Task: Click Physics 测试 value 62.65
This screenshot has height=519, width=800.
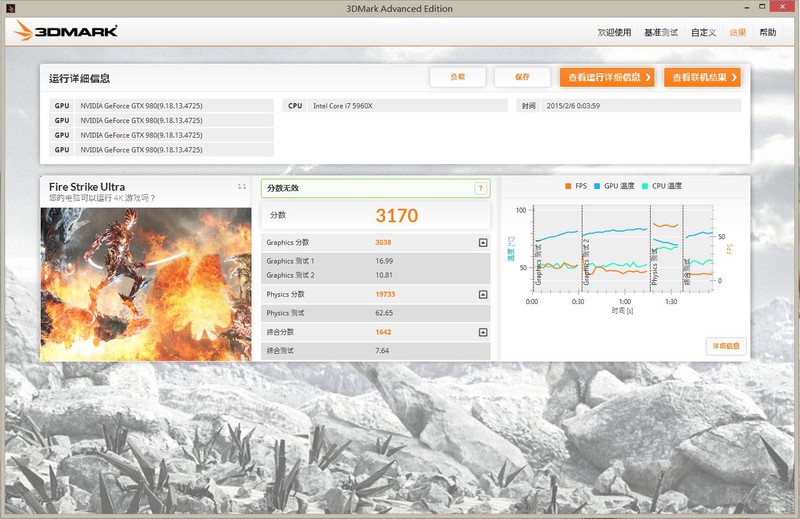Action: click(x=384, y=313)
